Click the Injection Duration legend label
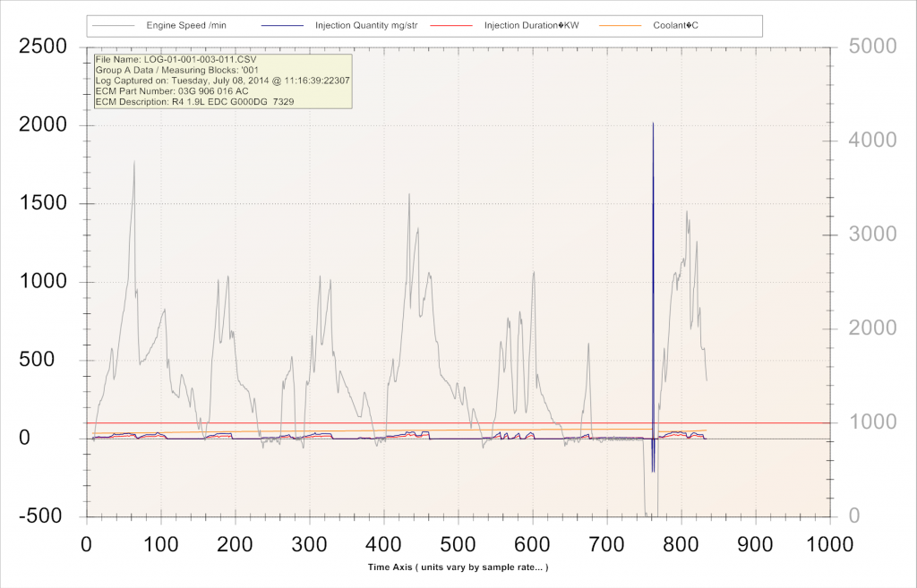This screenshot has width=917, height=588. pos(531,25)
